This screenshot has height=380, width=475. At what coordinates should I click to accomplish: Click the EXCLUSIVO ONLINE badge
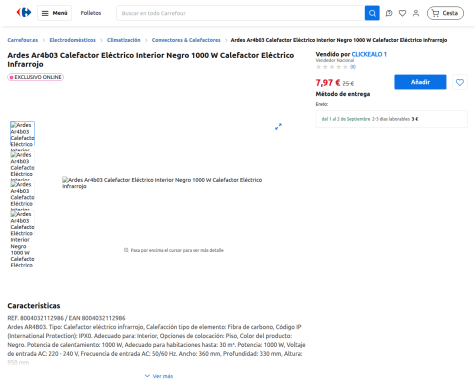point(36,77)
